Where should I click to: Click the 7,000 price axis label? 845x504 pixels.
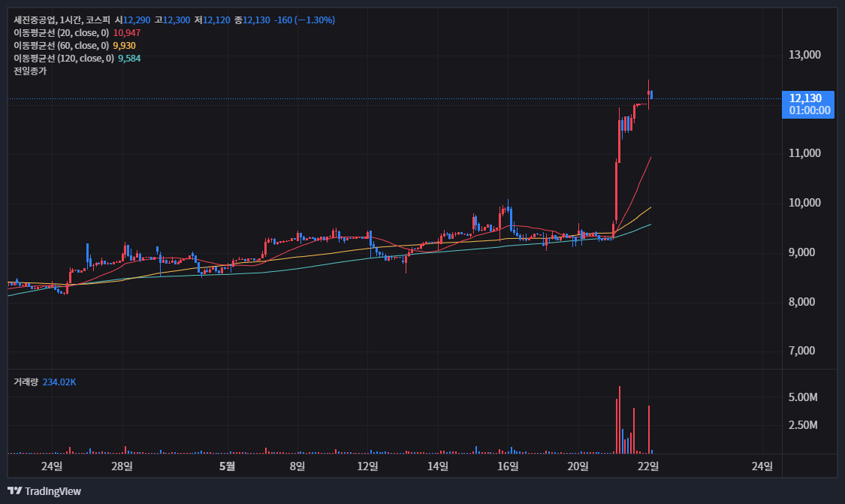(802, 351)
